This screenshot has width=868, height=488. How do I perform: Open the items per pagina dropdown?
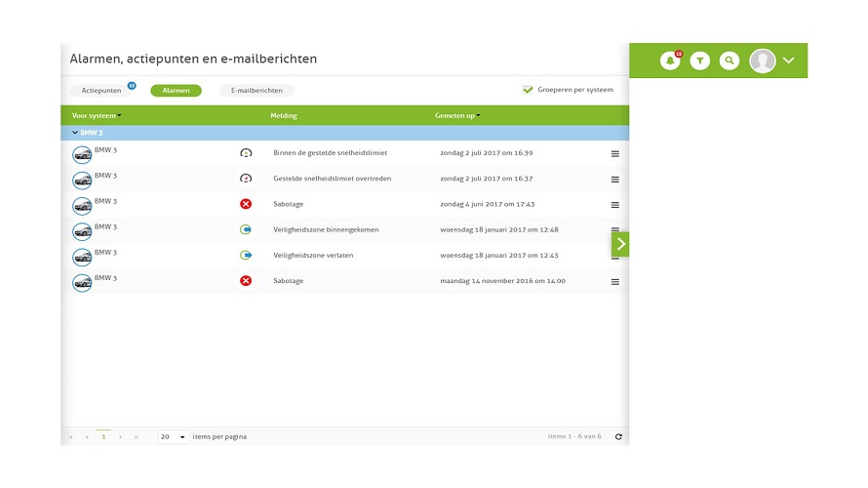pos(174,436)
